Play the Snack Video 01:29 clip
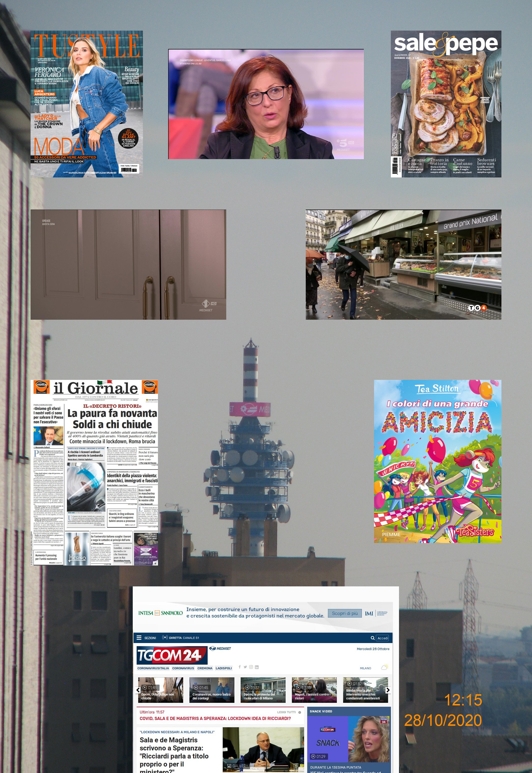This screenshot has width=532, height=773. click(x=313, y=756)
